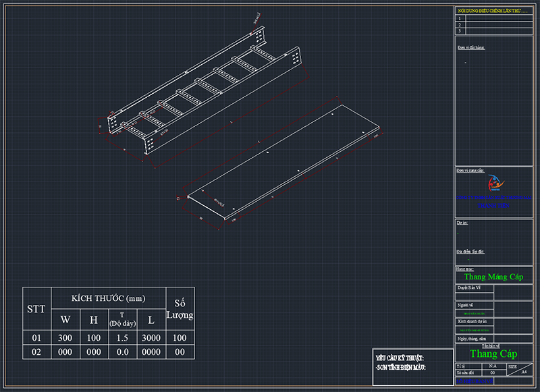Viewport: 540px width, 392px height.
Task: Select the W value 300 cell
Action: tap(65, 337)
